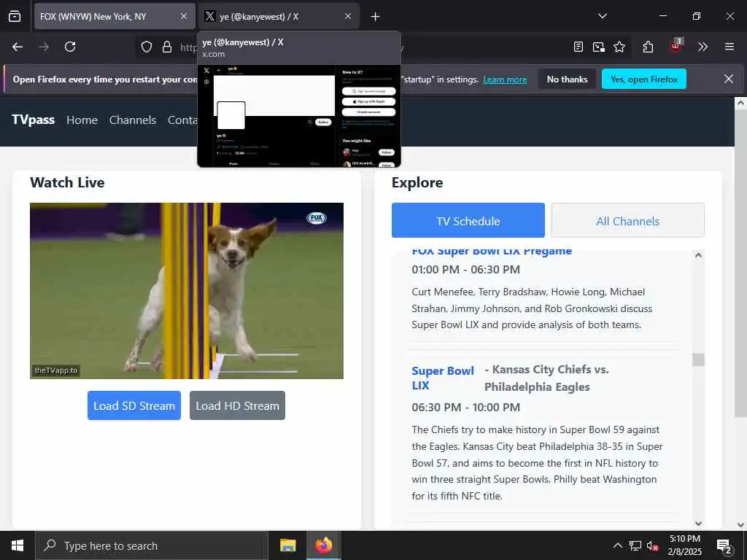Open muted volume tray icon
This screenshot has height=560, width=747.
click(x=653, y=545)
